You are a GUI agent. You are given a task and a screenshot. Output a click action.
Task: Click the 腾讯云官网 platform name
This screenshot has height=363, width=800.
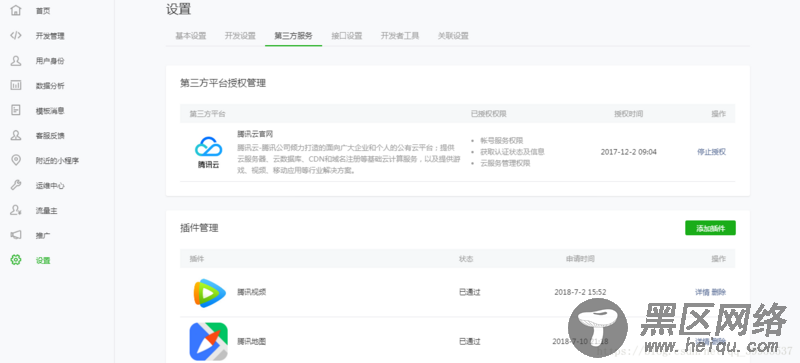pos(255,134)
